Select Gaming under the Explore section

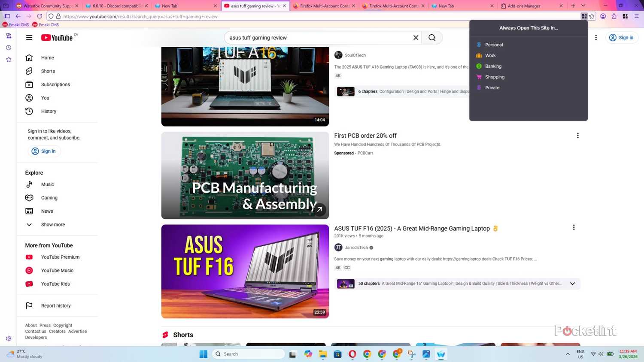(x=49, y=198)
